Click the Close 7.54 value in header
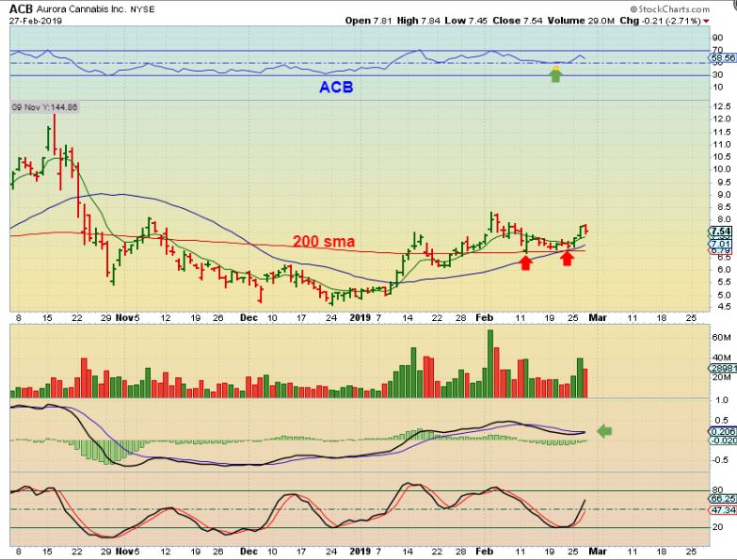This screenshot has height=560, width=737. coord(517,21)
